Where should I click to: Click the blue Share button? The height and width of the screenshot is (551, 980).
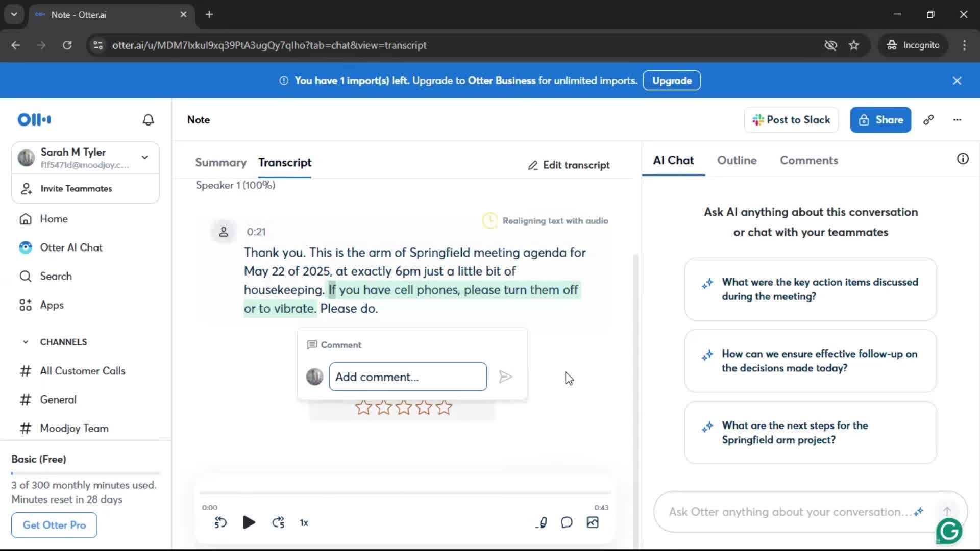(x=880, y=120)
